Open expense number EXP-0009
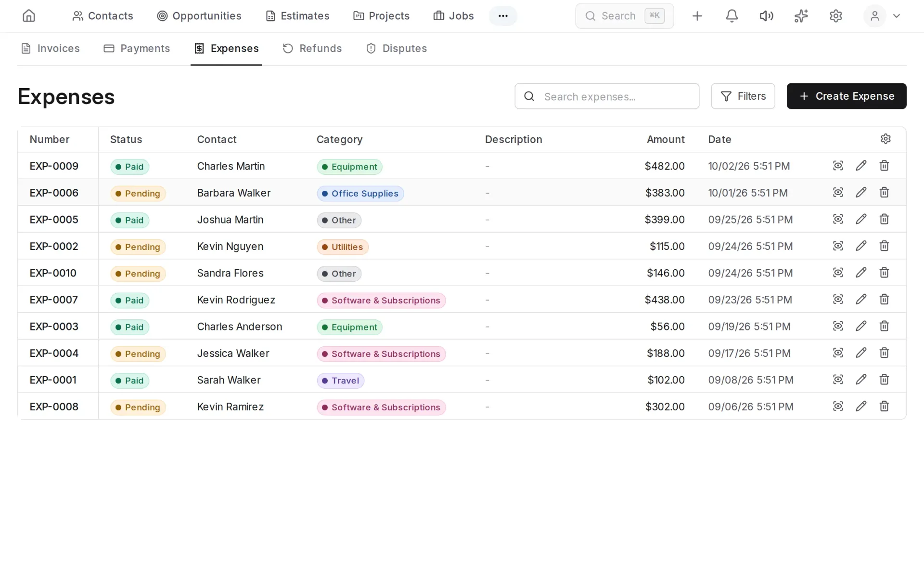 [54, 166]
